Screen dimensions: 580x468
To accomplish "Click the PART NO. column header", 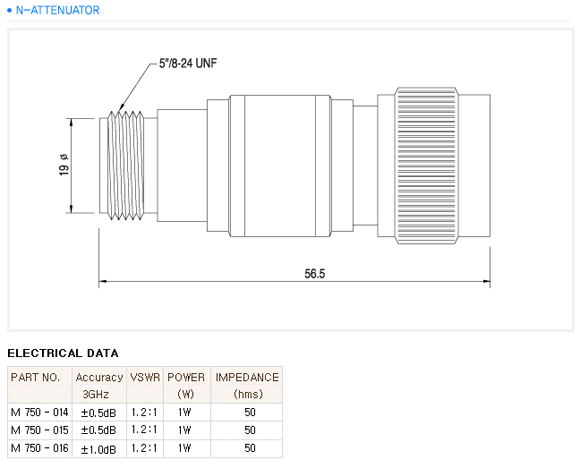I will click(x=35, y=377).
